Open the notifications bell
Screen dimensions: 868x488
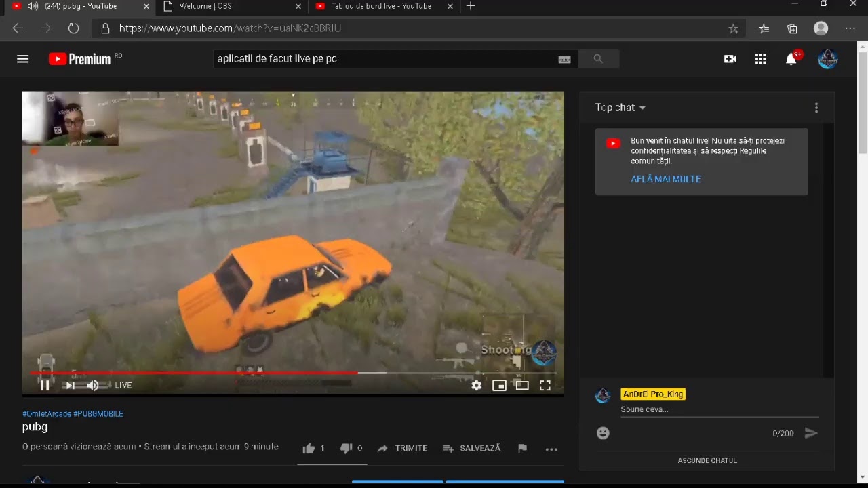pos(791,59)
